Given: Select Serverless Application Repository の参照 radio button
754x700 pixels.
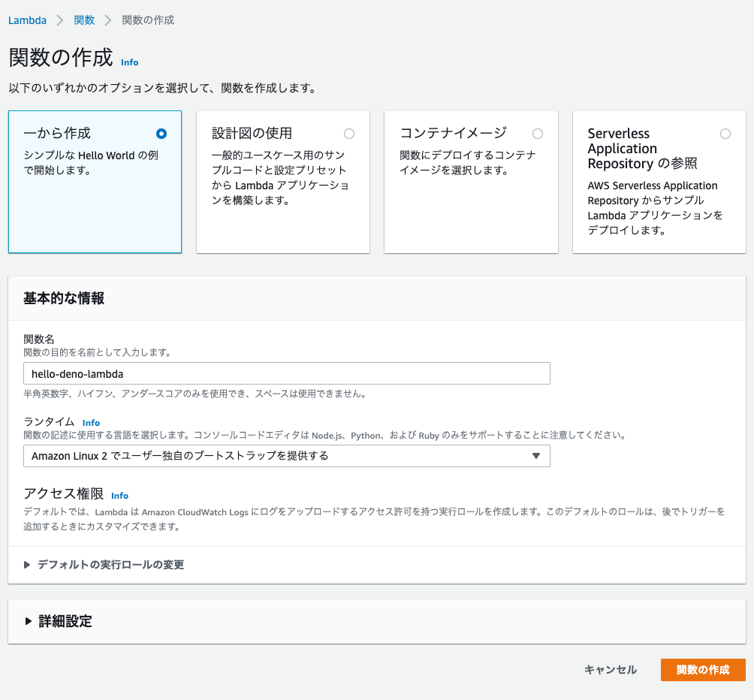Looking at the screenshot, I should click(x=725, y=134).
